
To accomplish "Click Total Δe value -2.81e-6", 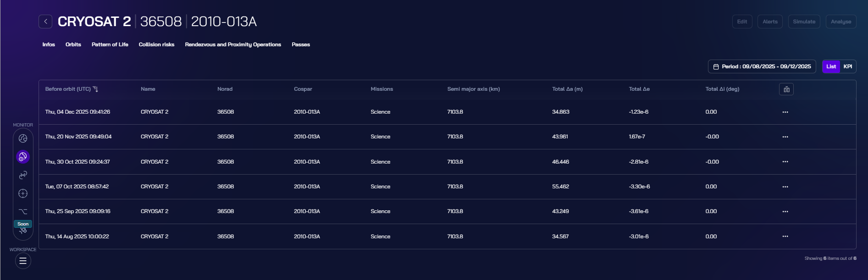I will coord(638,162).
